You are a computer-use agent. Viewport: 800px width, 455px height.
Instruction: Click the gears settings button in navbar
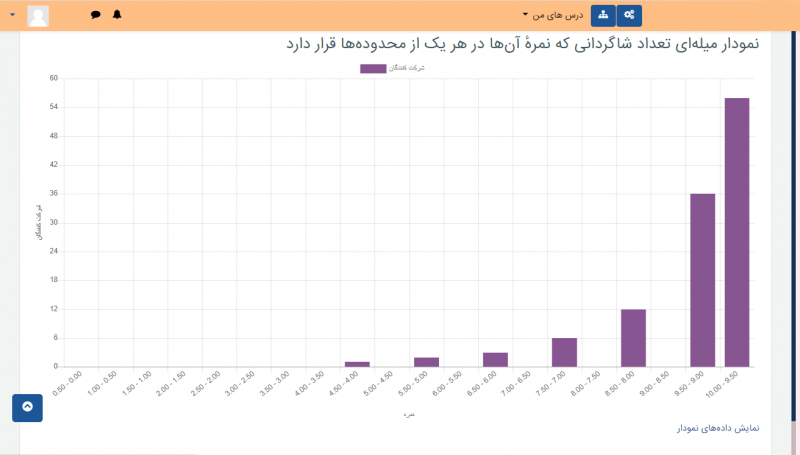(629, 15)
